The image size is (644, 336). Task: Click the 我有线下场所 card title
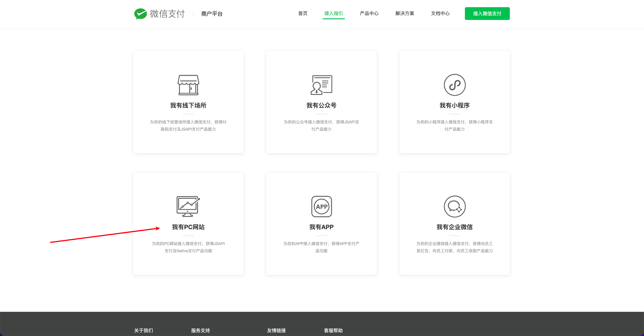[x=188, y=106]
